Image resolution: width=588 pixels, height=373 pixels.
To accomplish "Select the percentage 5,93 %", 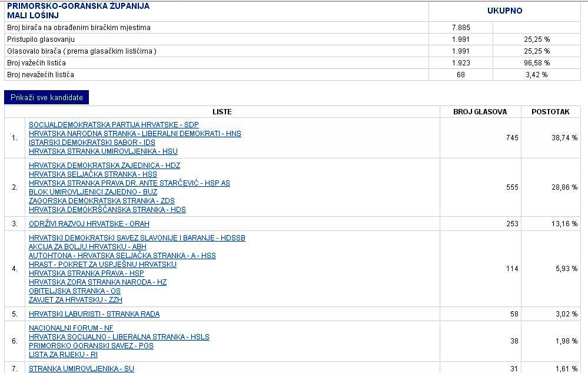I will click(x=567, y=269).
